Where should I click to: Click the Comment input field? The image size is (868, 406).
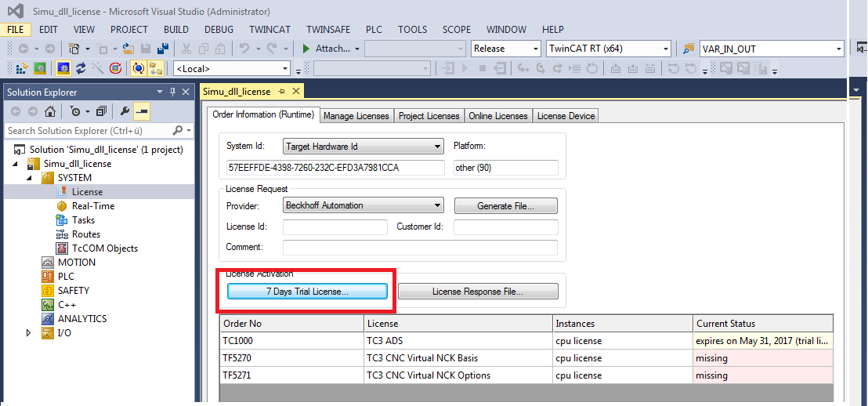point(420,247)
